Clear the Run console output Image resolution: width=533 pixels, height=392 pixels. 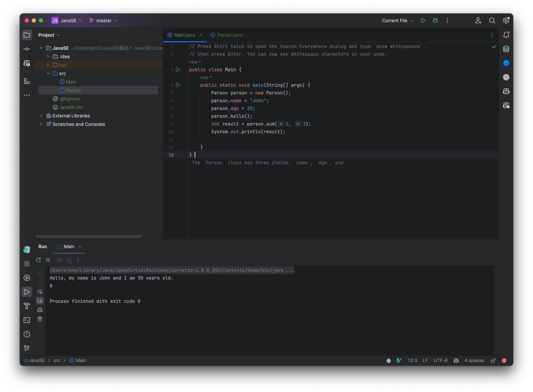[x=40, y=319]
